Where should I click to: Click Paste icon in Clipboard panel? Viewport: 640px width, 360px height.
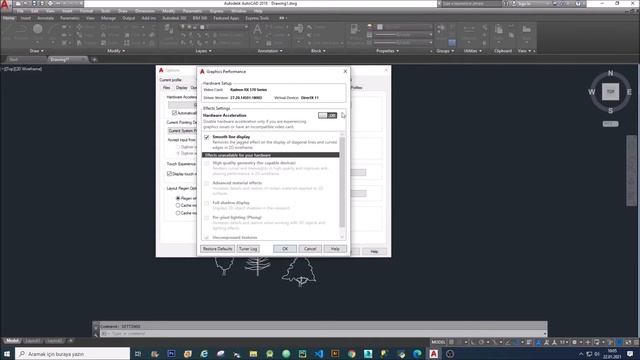click(499, 29)
